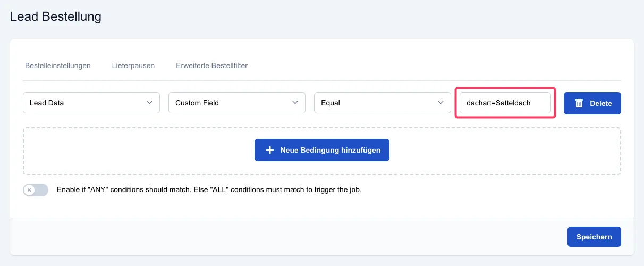644x266 pixels.
Task: Click the dachart=Satteldach value field
Action: [x=505, y=103]
